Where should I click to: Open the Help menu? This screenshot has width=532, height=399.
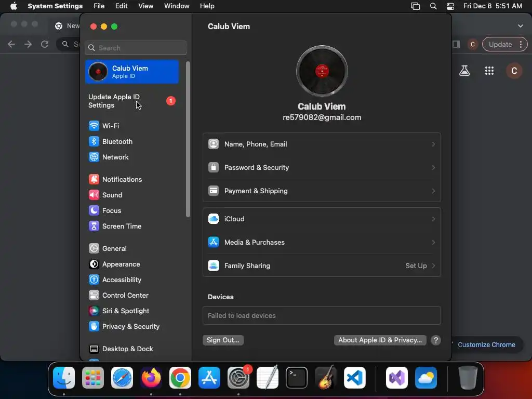click(207, 6)
